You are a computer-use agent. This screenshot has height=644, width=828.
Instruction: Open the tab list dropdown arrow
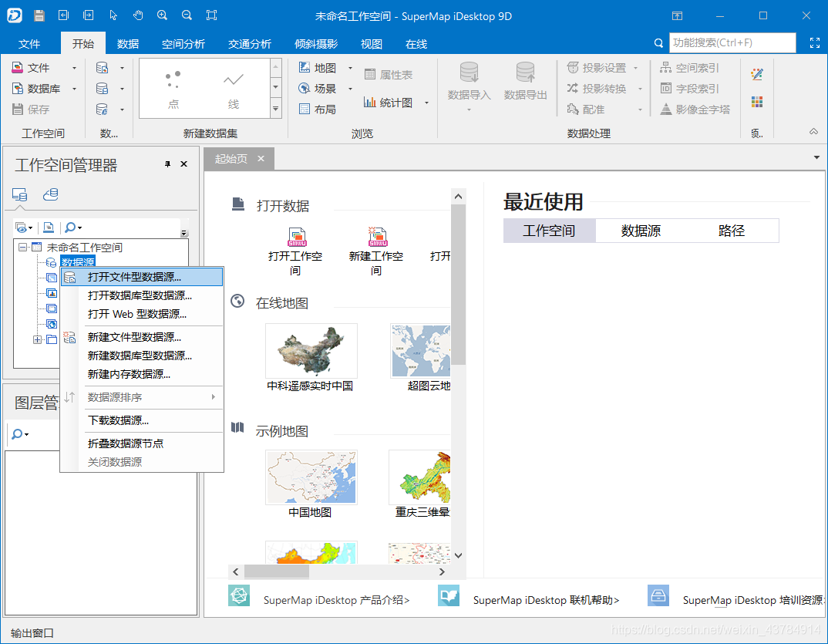[x=817, y=157]
